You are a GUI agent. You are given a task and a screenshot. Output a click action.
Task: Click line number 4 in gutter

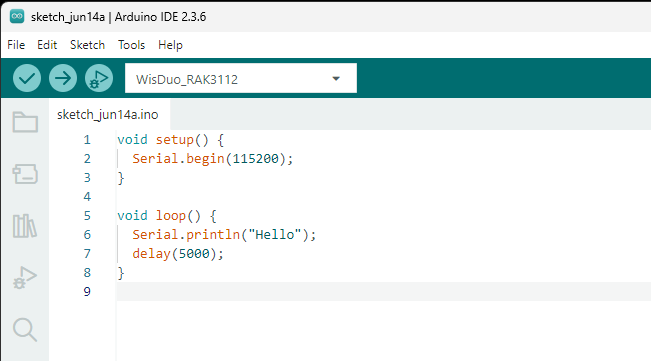point(87,197)
